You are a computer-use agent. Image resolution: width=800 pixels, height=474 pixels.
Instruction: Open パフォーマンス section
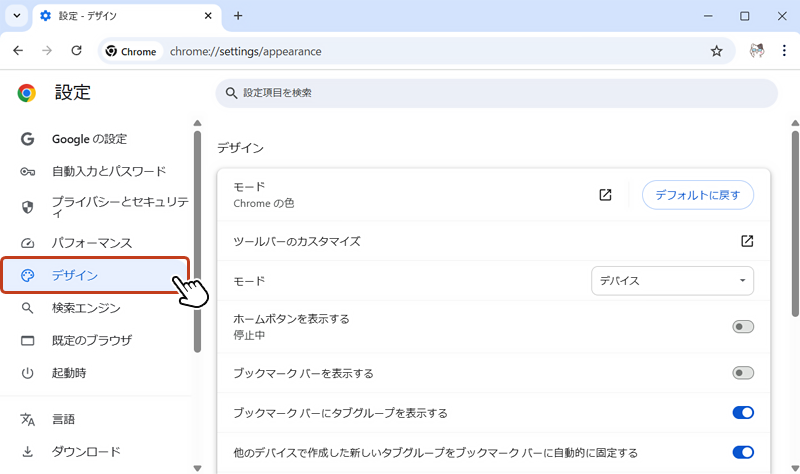(95, 243)
